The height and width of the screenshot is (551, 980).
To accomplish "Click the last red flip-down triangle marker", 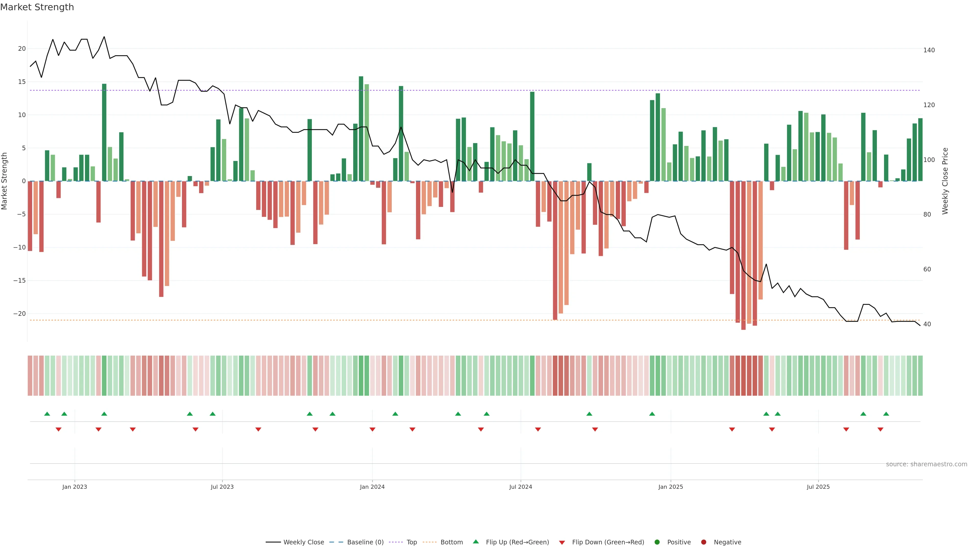I will tap(880, 429).
